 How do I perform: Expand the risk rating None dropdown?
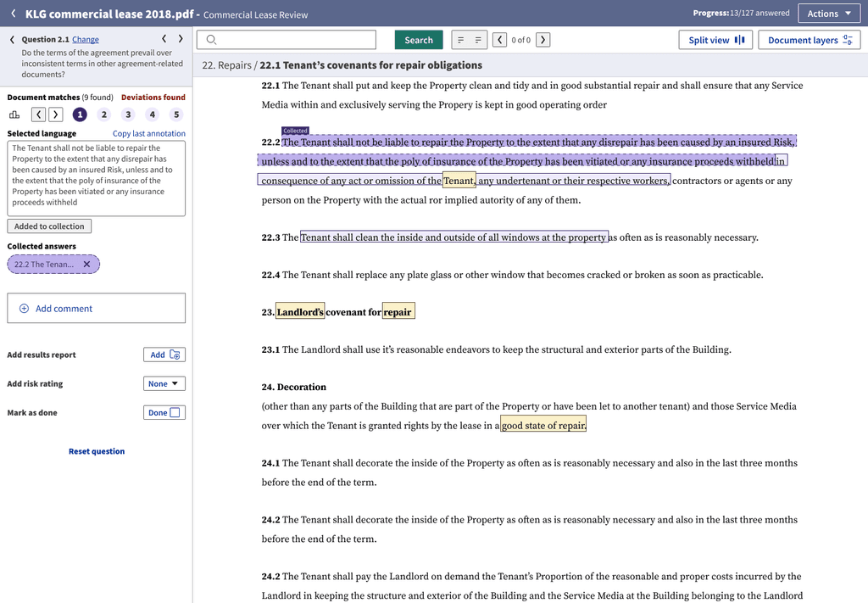pyautogui.click(x=164, y=384)
